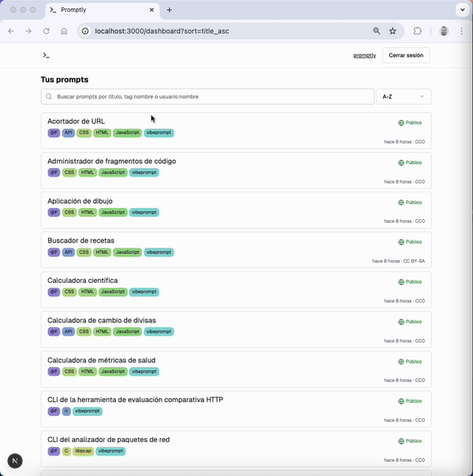Reload the page with refresh icon

tap(47, 31)
